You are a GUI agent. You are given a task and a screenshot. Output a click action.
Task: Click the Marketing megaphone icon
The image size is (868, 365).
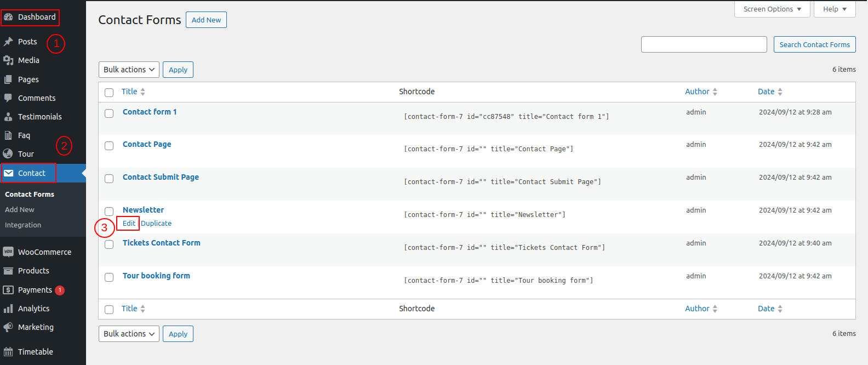tap(8, 327)
